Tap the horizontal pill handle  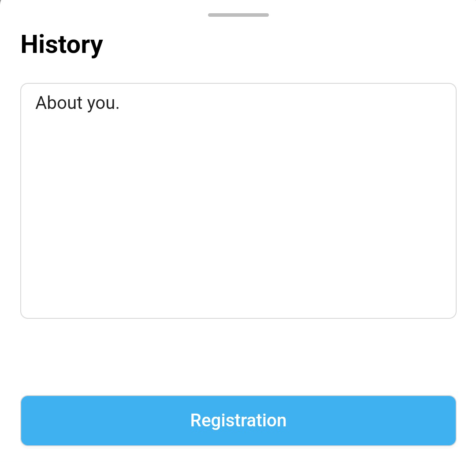click(x=238, y=15)
